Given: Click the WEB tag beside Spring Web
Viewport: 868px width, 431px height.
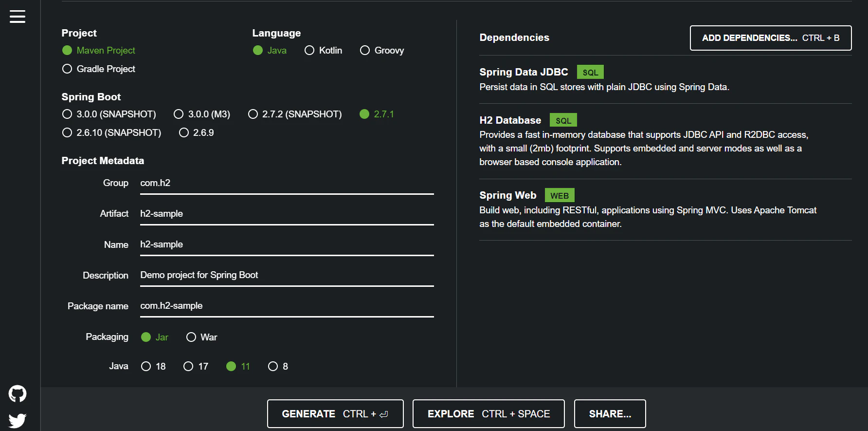Looking at the screenshot, I should (560, 195).
